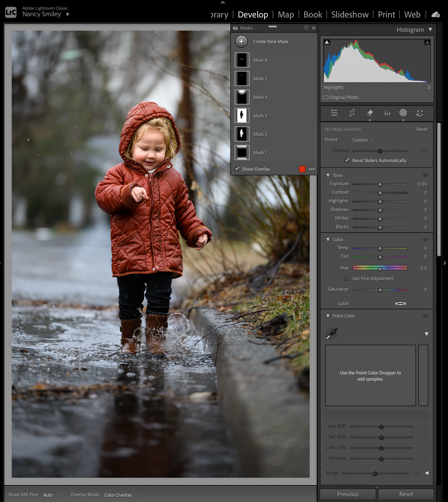448x502 pixels.
Task: Select the Healing eraser tool
Action: [370, 113]
